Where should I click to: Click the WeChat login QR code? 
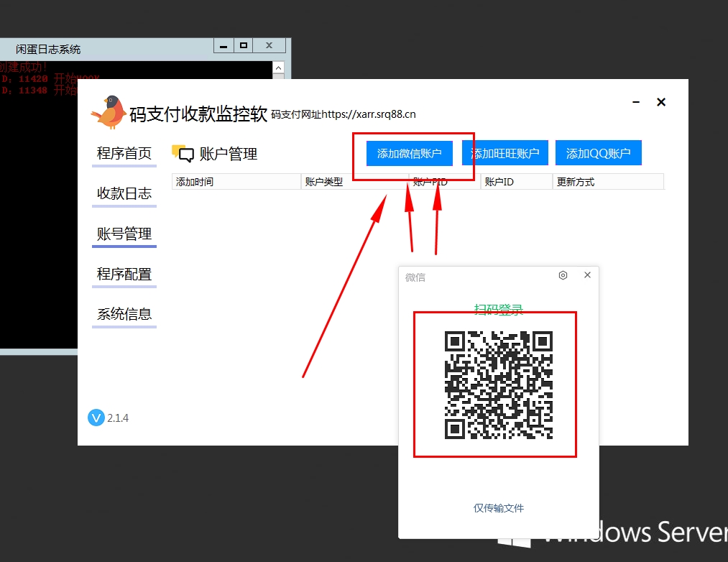click(499, 384)
